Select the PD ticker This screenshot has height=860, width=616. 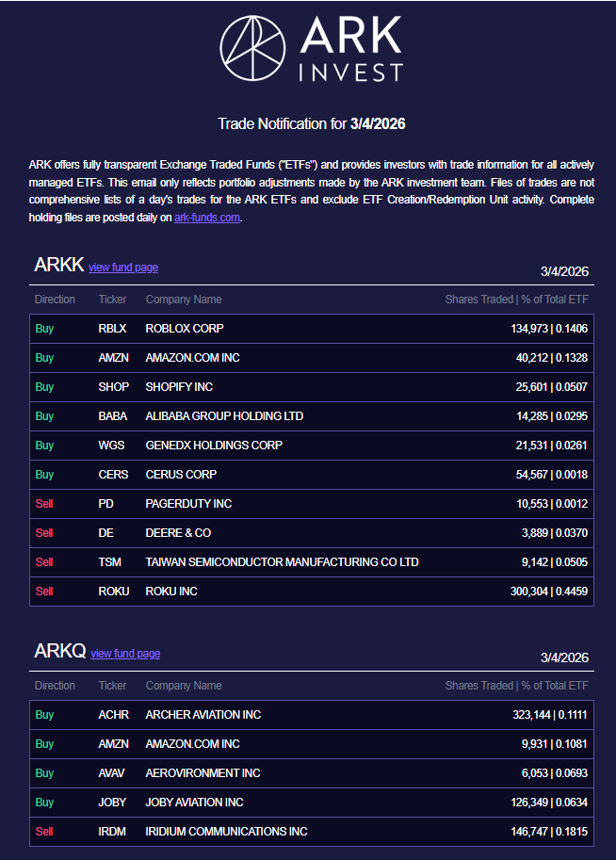pos(105,504)
